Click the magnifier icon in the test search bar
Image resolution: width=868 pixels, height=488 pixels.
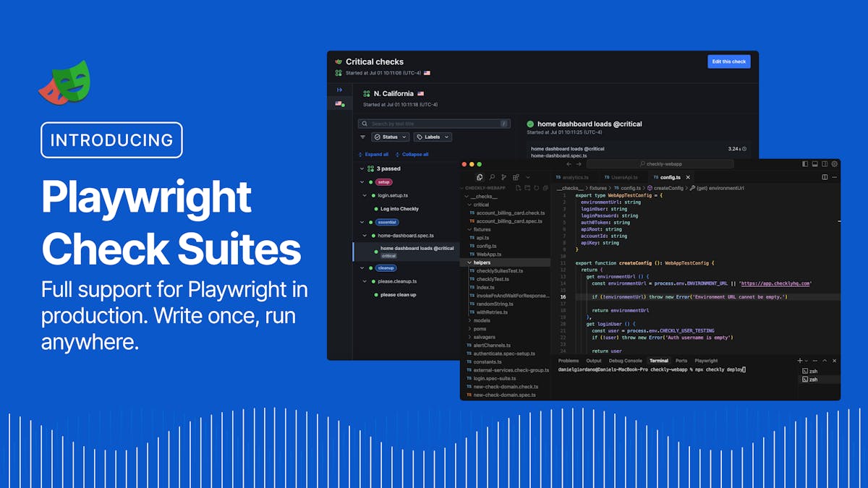tap(365, 123)
